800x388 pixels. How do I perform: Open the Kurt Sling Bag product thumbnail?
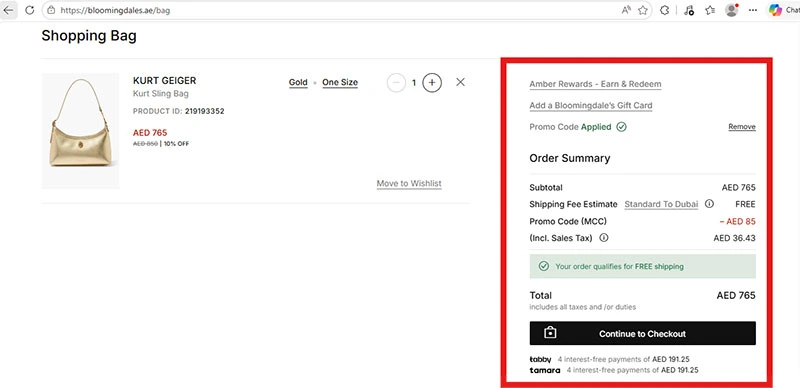(81, 131)
